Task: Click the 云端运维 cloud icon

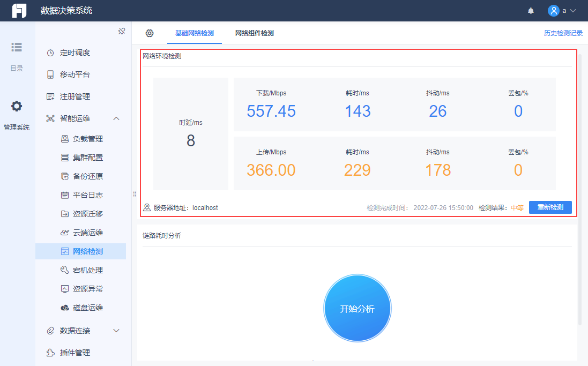Action: (x=64, y=233)
